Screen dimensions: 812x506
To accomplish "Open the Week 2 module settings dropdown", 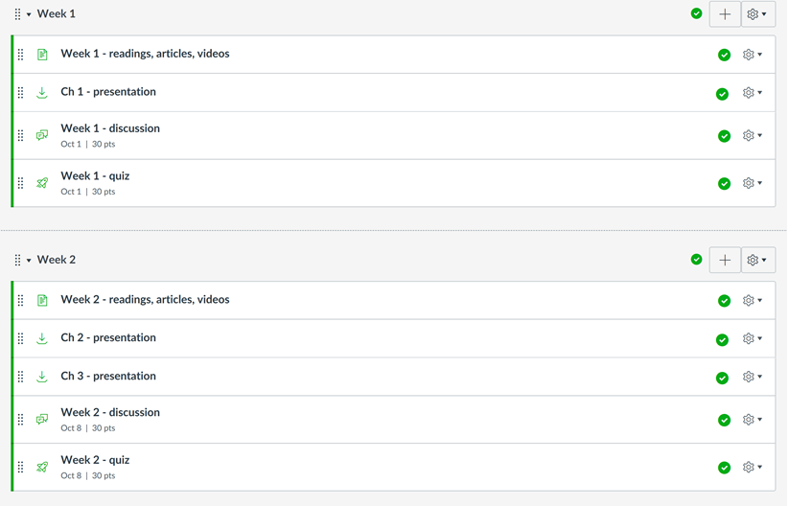I will point(757,260).
